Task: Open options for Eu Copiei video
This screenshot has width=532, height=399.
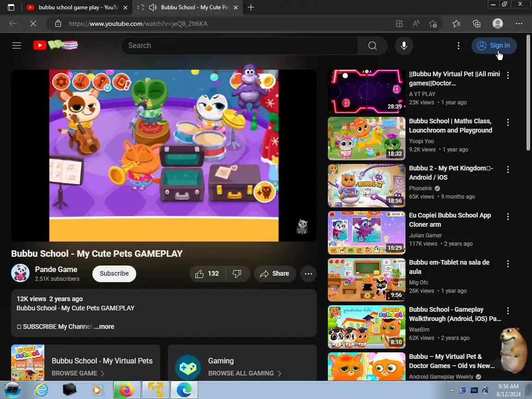Action: point(508,217)
